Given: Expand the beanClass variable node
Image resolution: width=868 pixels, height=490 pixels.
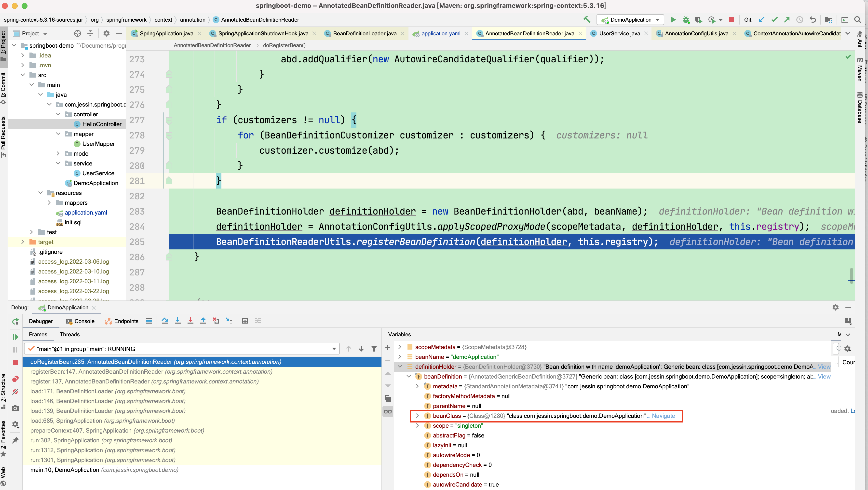Looking at the screenshot, I should pyautogui.click(x=417, y=416).
